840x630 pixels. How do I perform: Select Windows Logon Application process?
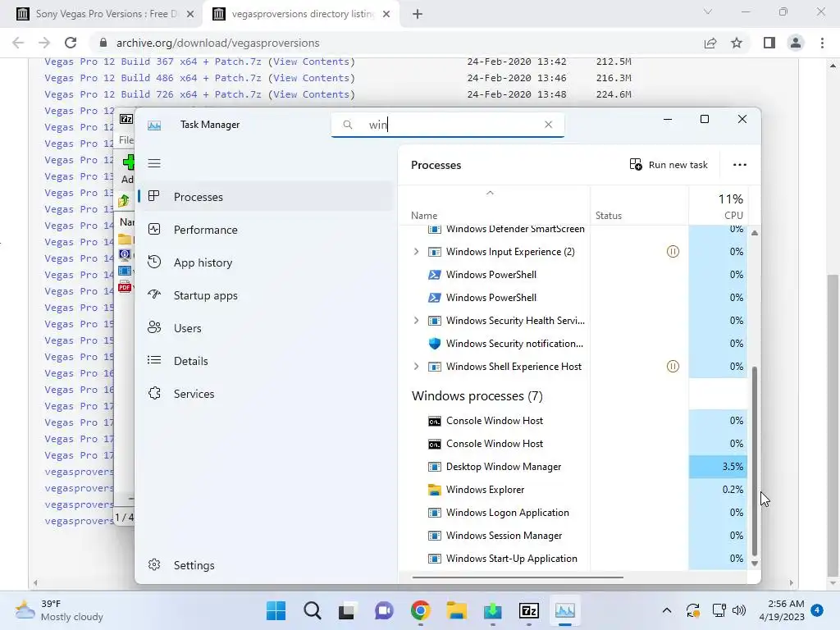pos(507,513)
